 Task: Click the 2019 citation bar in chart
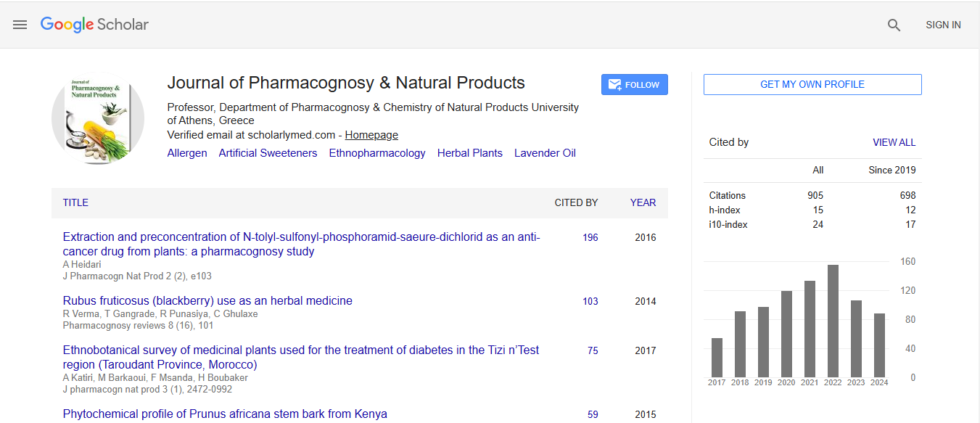click(x=763, y=342)
